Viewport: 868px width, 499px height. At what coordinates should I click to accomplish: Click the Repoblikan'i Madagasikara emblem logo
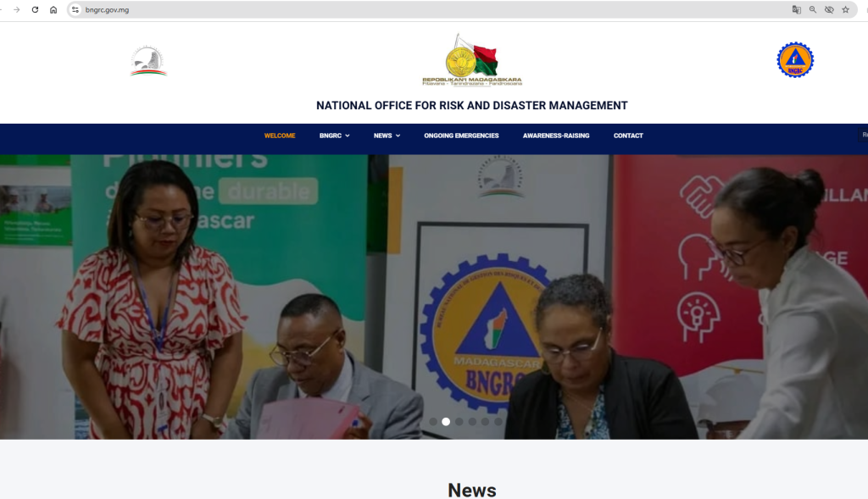[x=472, y=60]
